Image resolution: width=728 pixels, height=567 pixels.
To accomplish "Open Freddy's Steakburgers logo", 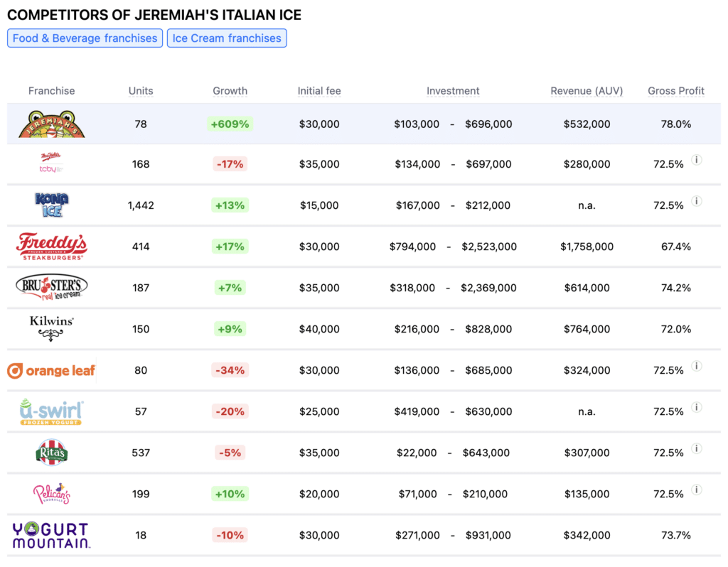I will pos(51,247).
